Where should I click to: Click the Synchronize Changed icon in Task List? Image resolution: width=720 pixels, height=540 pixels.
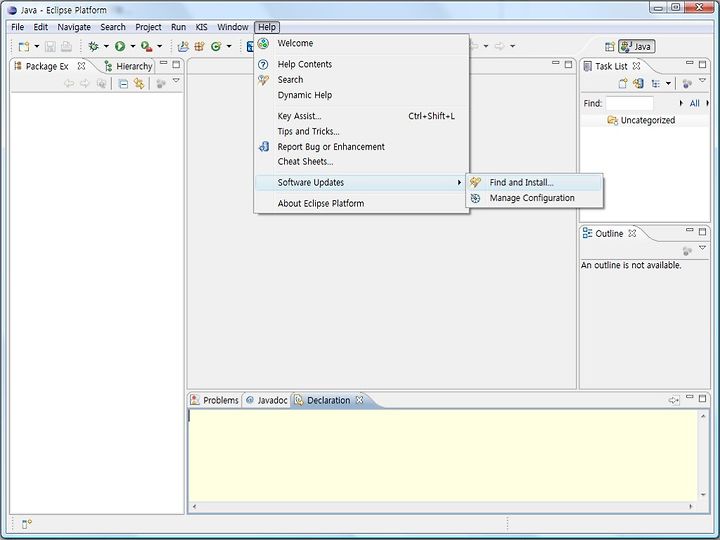638,84
